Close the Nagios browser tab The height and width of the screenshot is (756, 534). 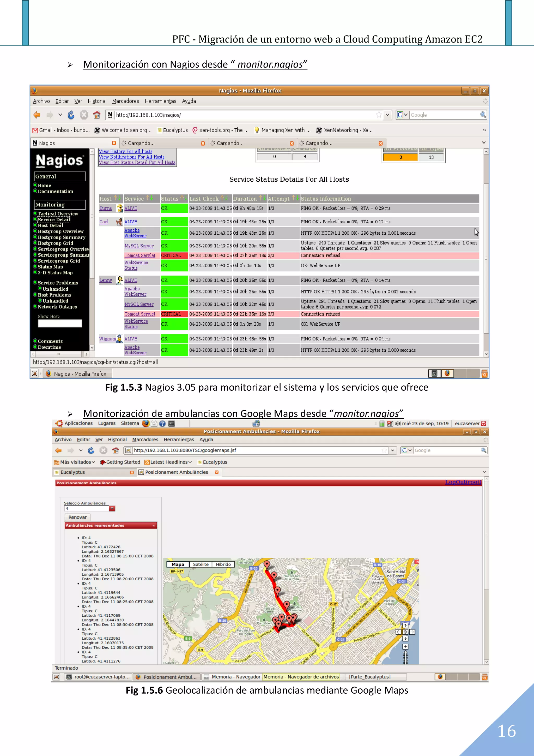tap(114, 143)
